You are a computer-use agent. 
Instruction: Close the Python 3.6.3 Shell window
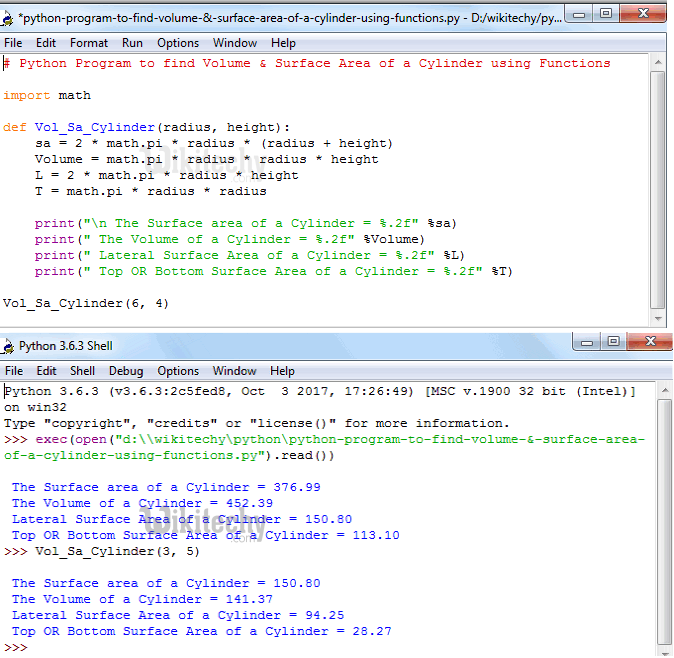[647, 342]
